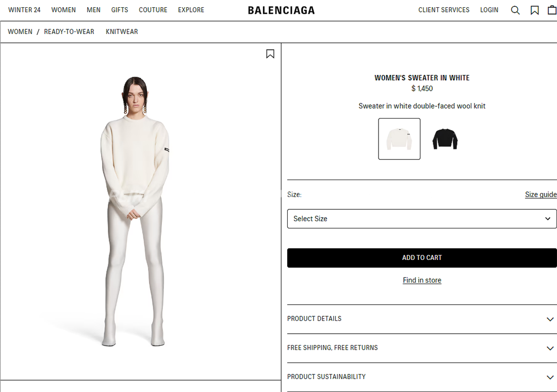Bookmark this sweater on product image
The width and height of the screenshot is (557, 392).
click(270, 54)
